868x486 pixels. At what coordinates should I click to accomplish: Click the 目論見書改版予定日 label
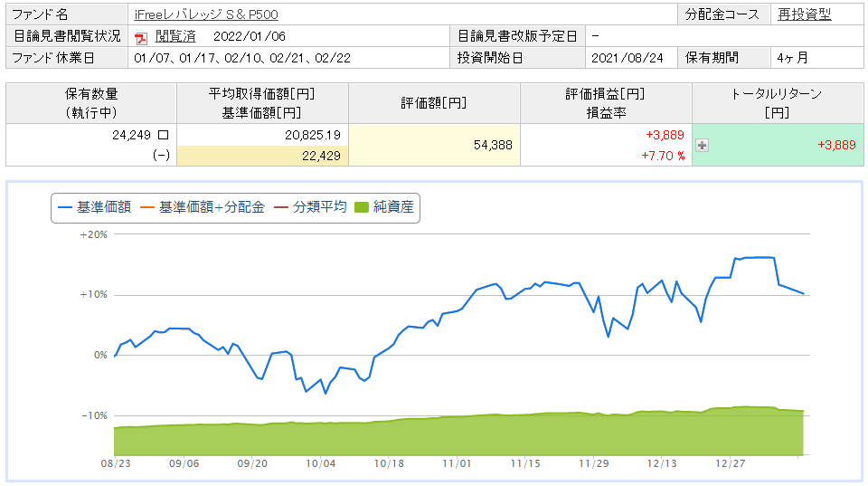pos(517,36)
